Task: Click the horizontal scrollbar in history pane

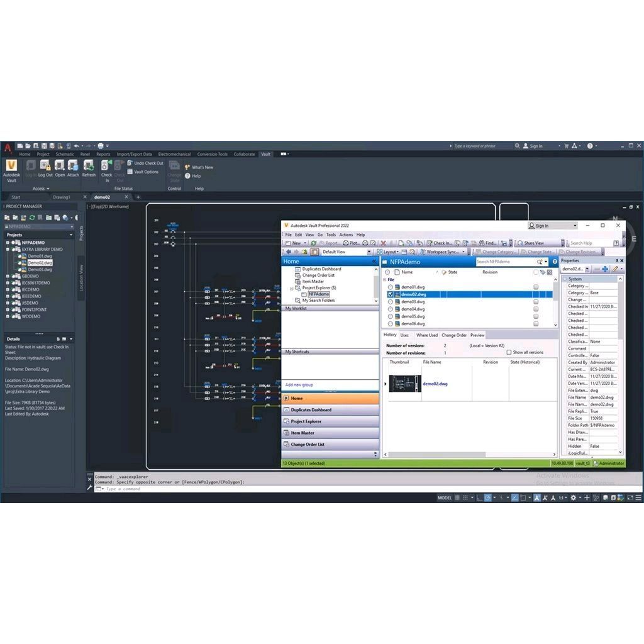Action: click(437, 455)
